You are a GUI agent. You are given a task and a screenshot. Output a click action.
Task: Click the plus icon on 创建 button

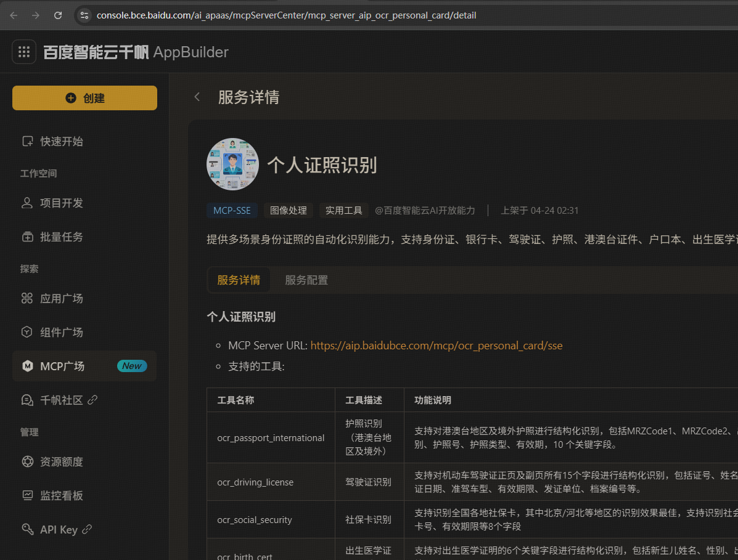[71, 98]
